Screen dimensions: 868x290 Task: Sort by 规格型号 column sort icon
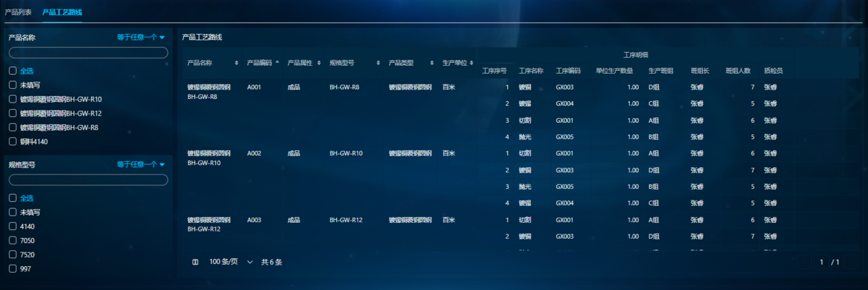pyautogui.click(x=378, y=63)
